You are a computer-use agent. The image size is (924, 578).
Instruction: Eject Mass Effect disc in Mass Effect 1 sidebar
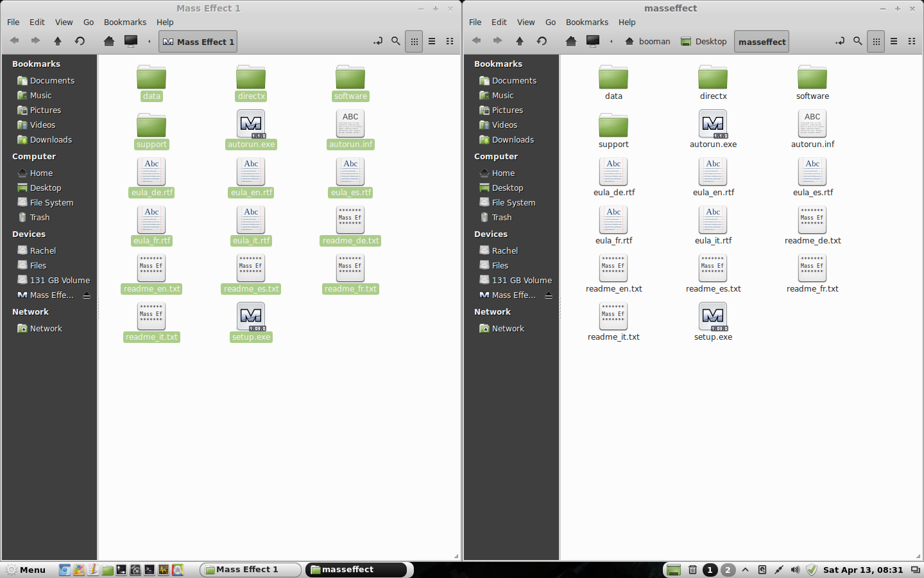click(87, 295)
